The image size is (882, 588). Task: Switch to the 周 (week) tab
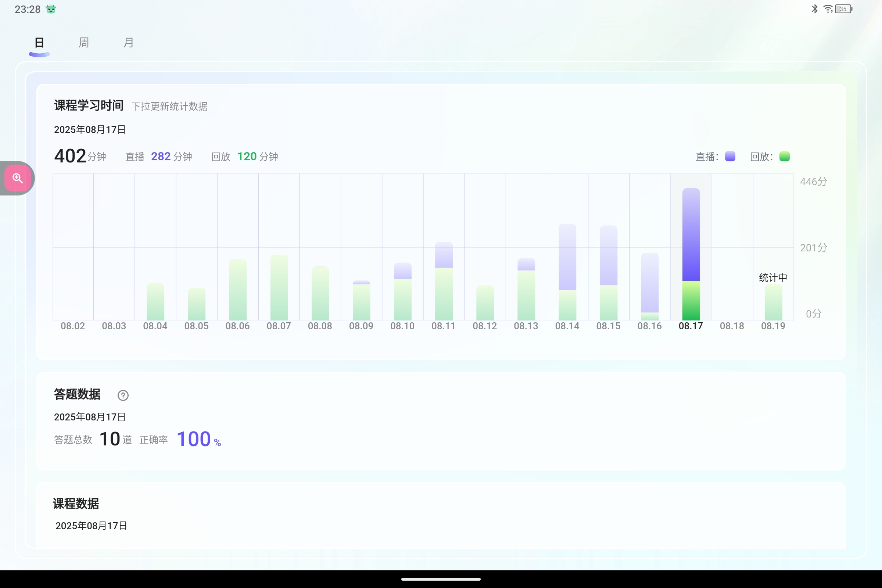point(84,43)
